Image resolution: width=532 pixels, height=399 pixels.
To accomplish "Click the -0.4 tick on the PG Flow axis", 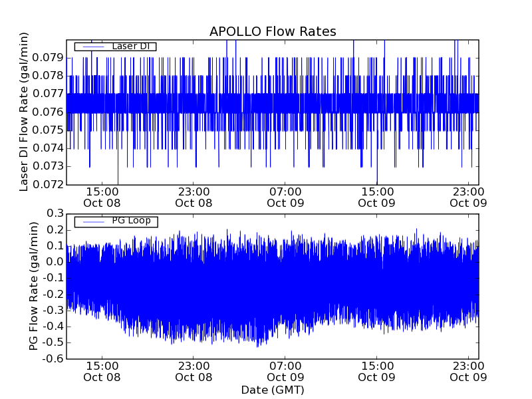I will 53,327.
